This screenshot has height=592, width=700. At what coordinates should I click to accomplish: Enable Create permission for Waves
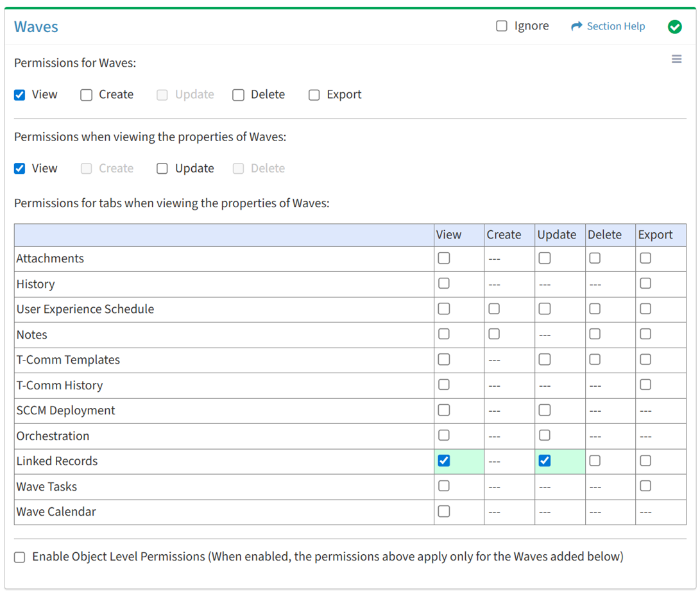click(87, 95)
